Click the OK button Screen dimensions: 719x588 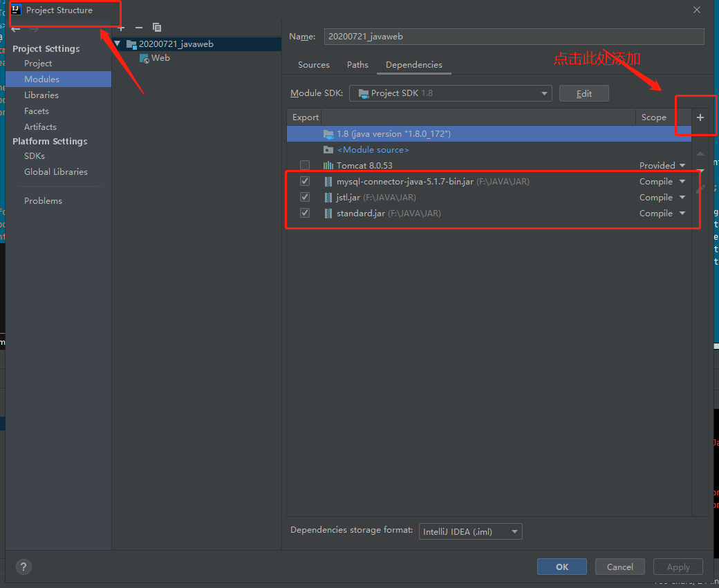(x=561, y=567)
